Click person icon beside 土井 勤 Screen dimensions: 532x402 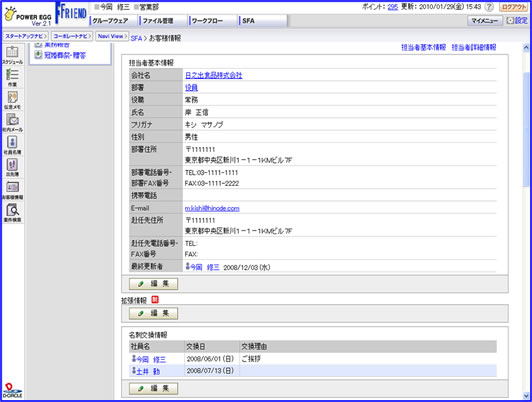pyautogui.click(x=134, y=371)
